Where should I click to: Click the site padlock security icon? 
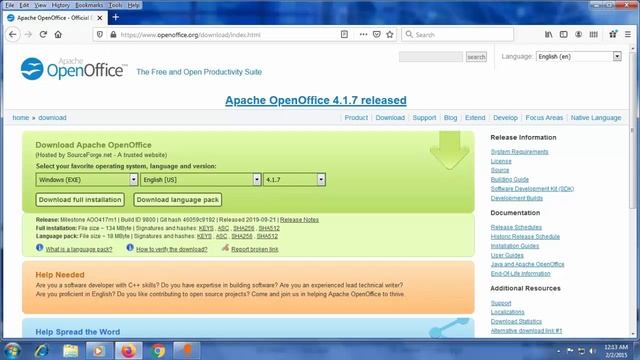[x=113, y=35]
